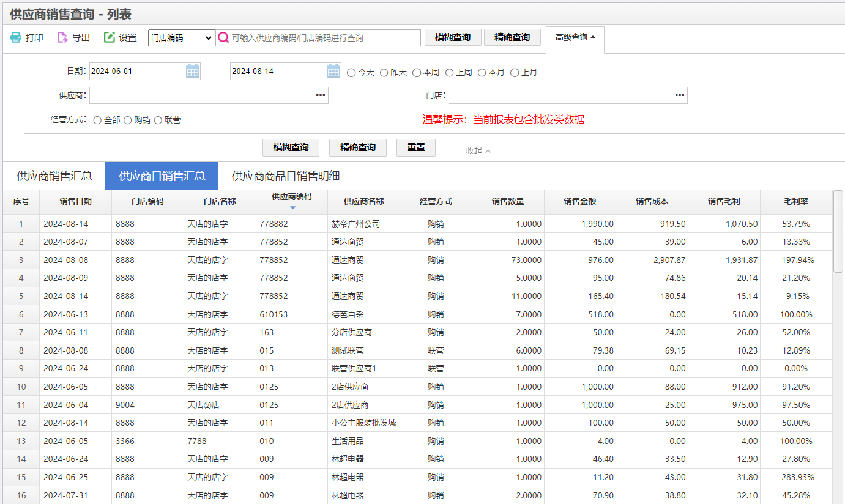The height and width of the screenshot is (504, 845).
Task: Click the 销售成本 column header
Action: tap(652, 201)
